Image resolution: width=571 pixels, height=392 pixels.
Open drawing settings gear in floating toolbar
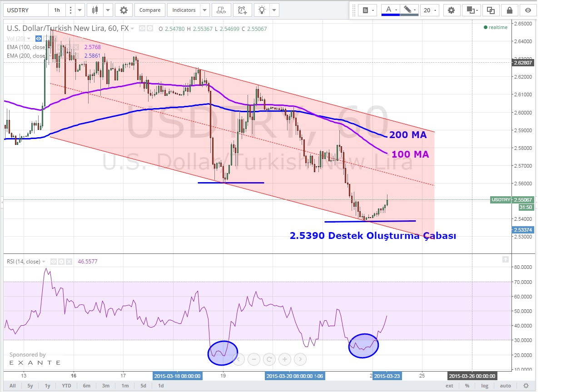[x=451, y=10]
